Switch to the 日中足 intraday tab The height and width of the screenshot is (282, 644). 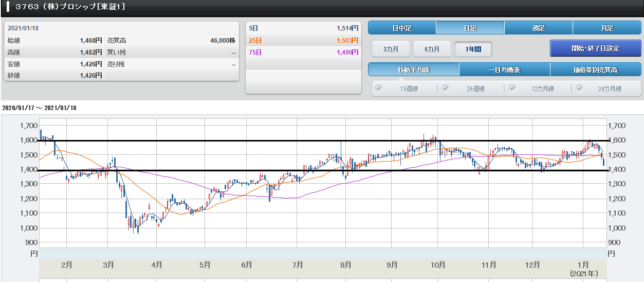(402, 28)
